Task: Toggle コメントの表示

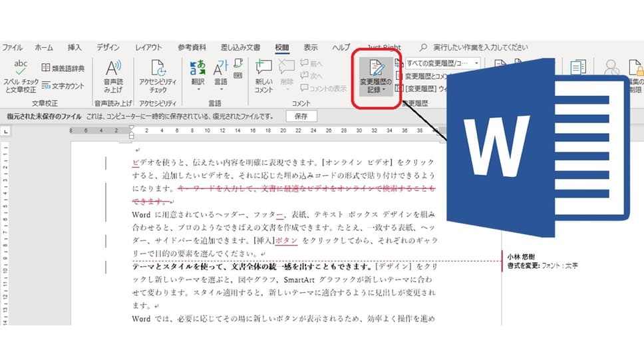Action: coord(323,88)
